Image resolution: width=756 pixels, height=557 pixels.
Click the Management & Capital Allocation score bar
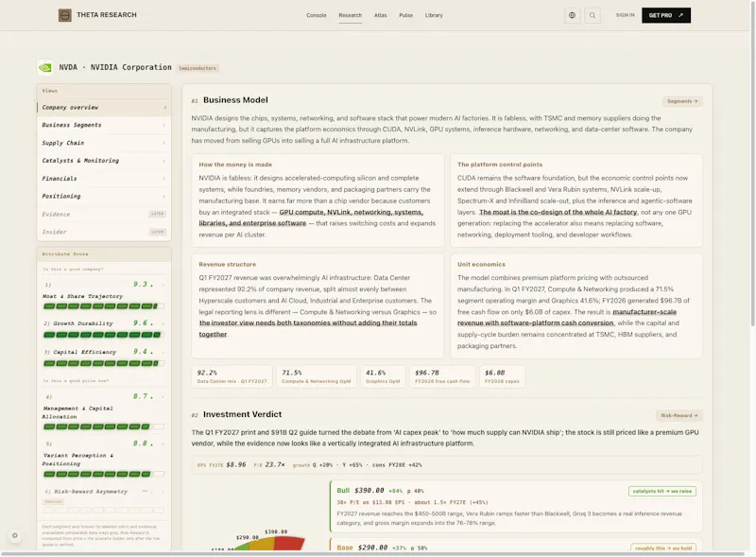coord(104,426)
